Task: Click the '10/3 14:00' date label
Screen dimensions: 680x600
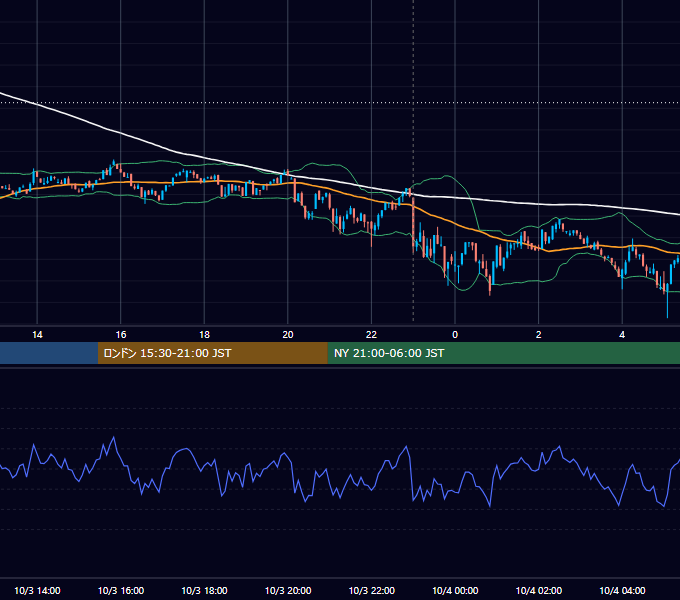Action: [x=37, y=590]
